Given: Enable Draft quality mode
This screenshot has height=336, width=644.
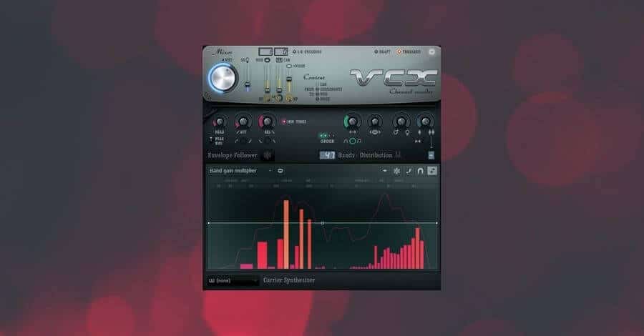Looking at the screenshot, I should point(382,51).
